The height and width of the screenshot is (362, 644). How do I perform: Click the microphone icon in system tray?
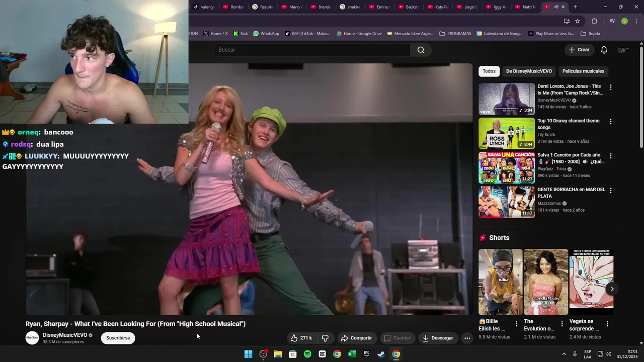coord(575,354)
